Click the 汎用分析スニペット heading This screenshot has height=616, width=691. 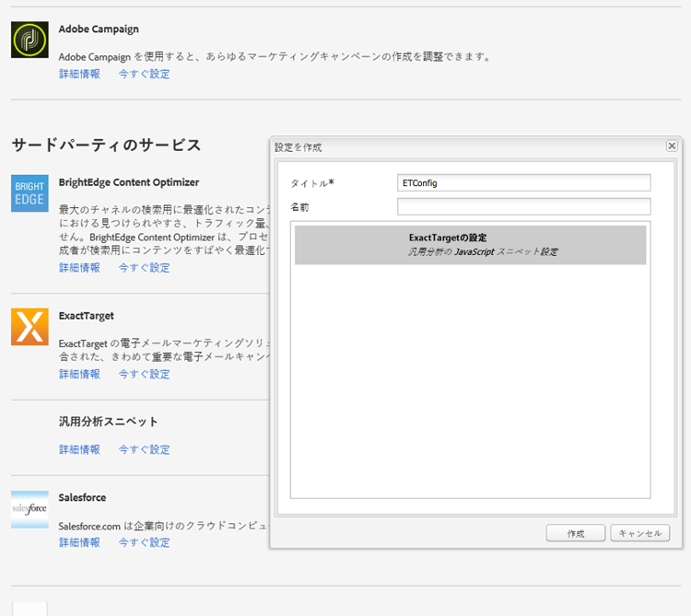[108, 422]
